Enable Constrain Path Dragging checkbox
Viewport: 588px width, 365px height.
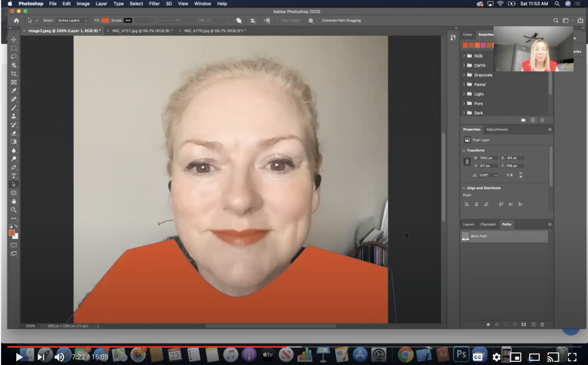319,21
